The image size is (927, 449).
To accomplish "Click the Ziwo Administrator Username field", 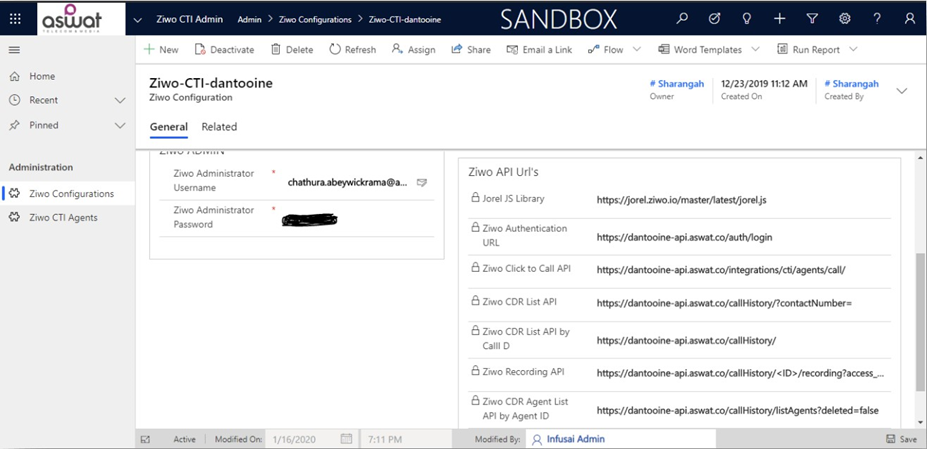I will [347, 182].
